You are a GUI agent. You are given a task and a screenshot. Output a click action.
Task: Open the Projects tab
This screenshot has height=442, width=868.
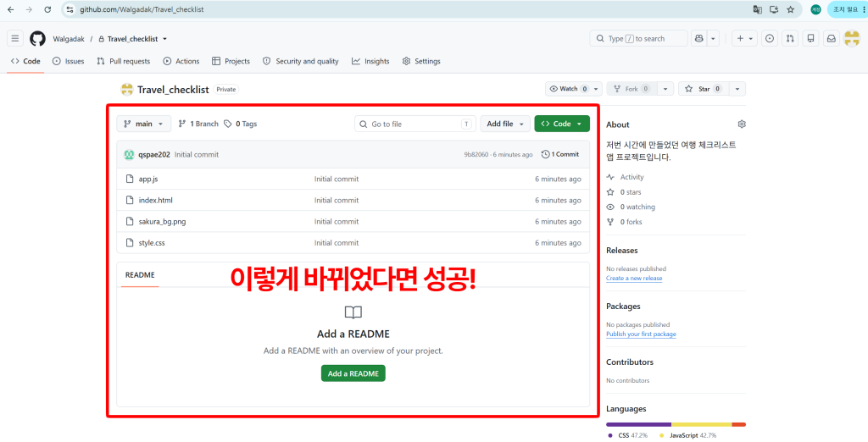231,62
